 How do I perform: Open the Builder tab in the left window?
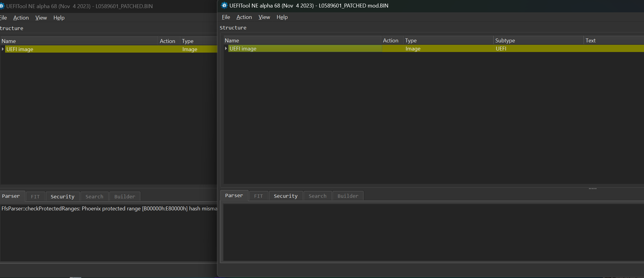(125, 197)
